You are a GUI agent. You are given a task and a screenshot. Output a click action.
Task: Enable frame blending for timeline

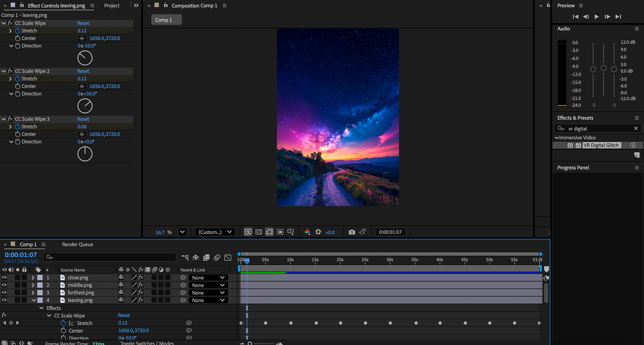tap(206, 257)
